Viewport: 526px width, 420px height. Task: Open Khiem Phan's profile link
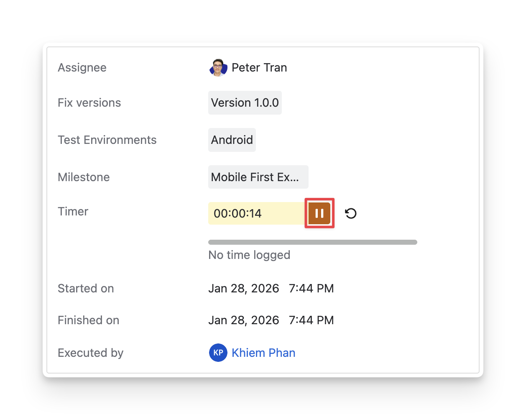click(263, 353)
